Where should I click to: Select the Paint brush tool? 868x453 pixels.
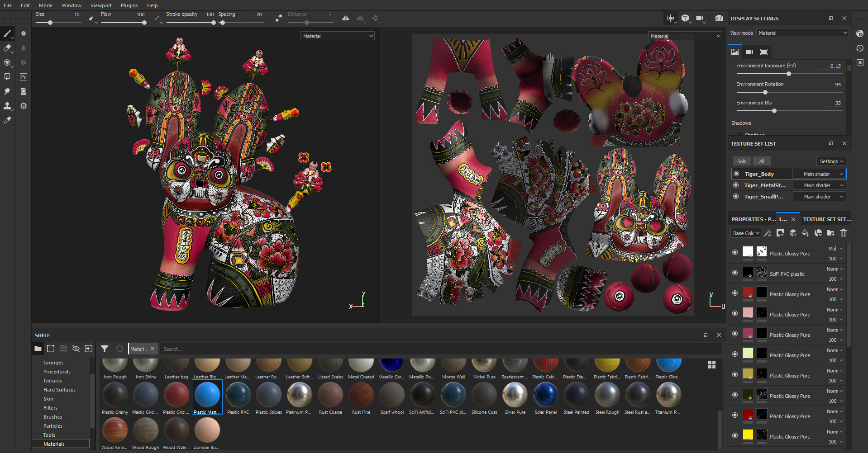coord(7,33)
